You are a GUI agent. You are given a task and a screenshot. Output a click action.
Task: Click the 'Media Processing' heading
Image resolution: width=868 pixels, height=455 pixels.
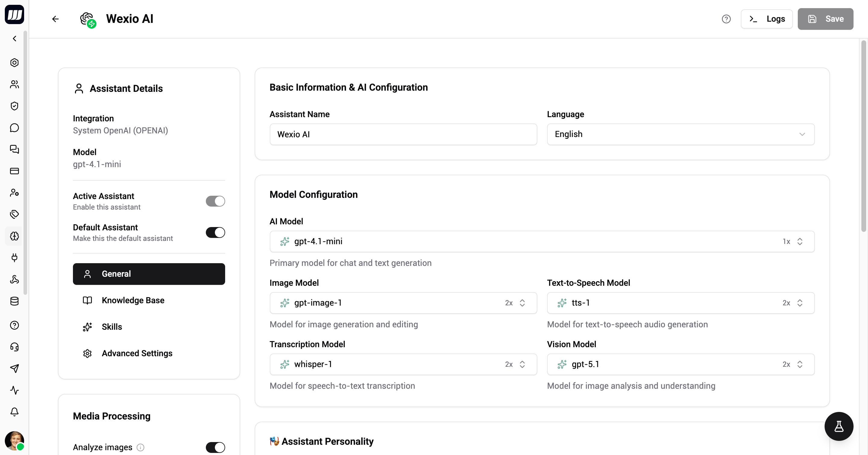coord(112,416)
